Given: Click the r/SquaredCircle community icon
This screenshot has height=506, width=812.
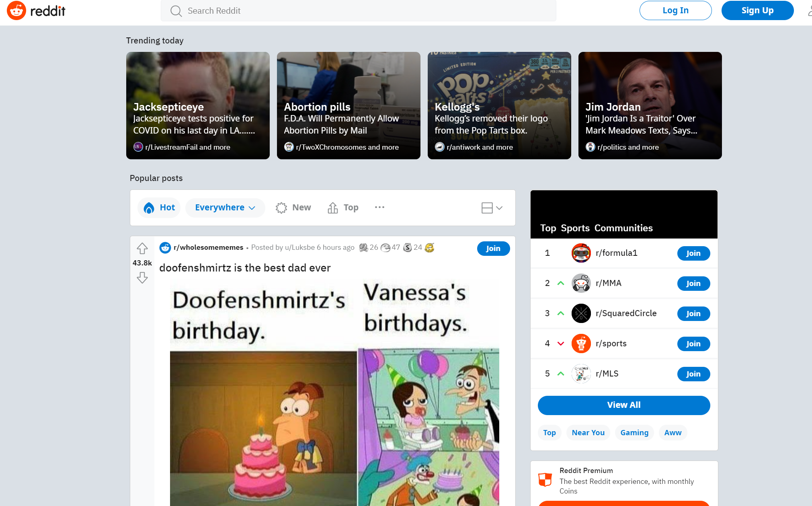Looking at the screenshot, I should pos(580,313).
